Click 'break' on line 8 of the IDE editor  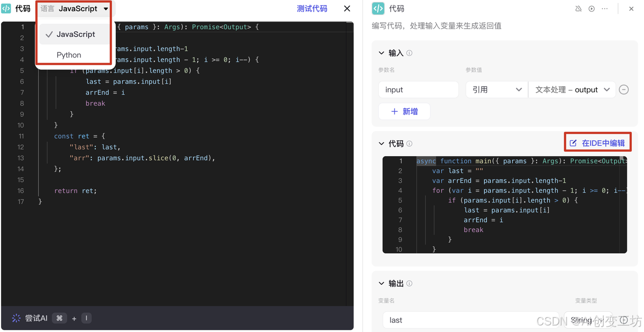click(96, 103)
